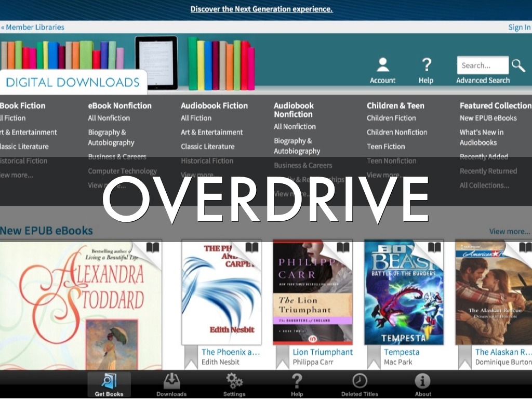Screen dimensions: 532x399
Task: Open the Account icon in header
Action: (383, 65)
